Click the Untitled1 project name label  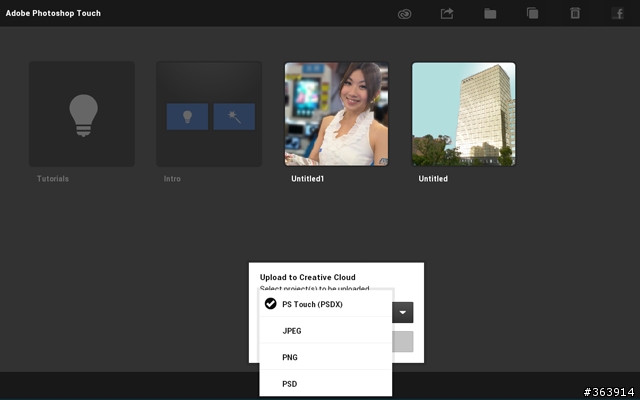tap(307, 179)
